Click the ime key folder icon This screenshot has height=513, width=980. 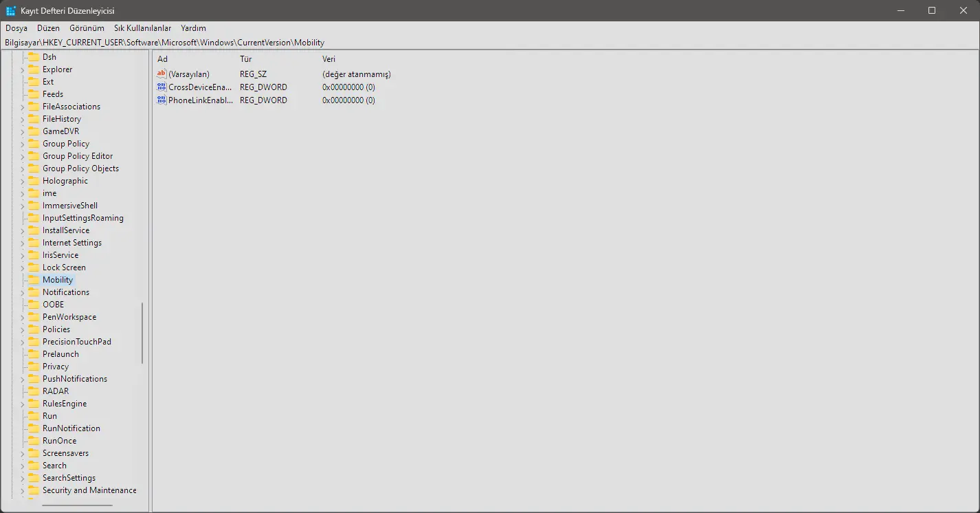point(33,193)
